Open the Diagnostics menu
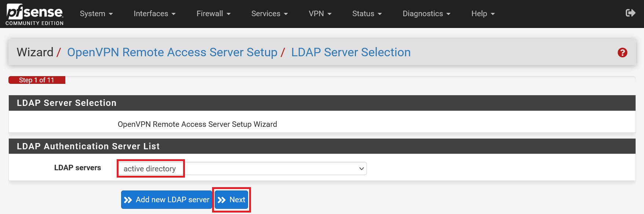The height and width of the screenshot is (214, 644). click(x=426, y=14)
